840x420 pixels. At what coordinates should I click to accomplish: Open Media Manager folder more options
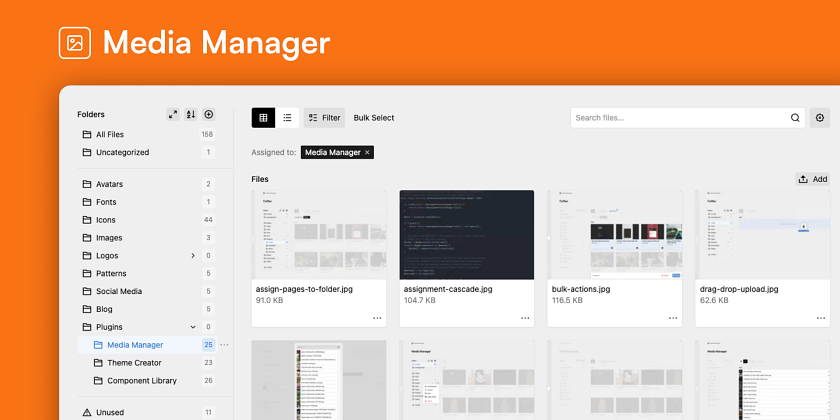pos(224,345)
